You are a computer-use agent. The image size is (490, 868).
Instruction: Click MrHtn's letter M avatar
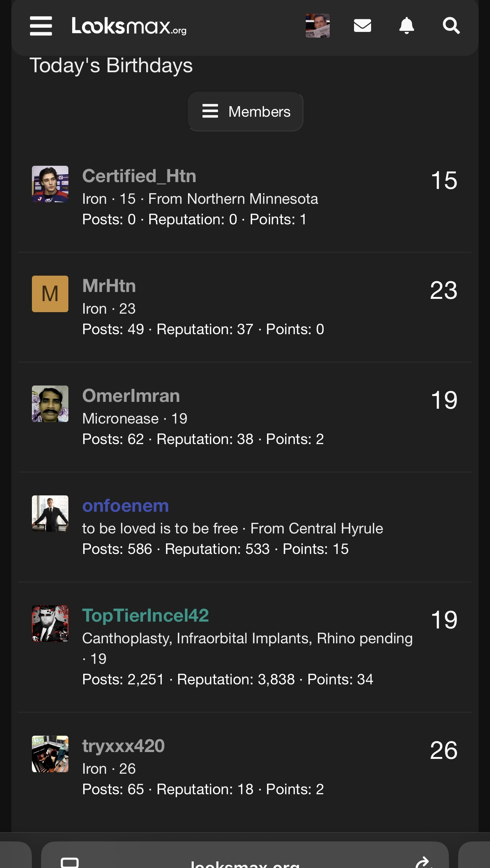coord(50,294)
